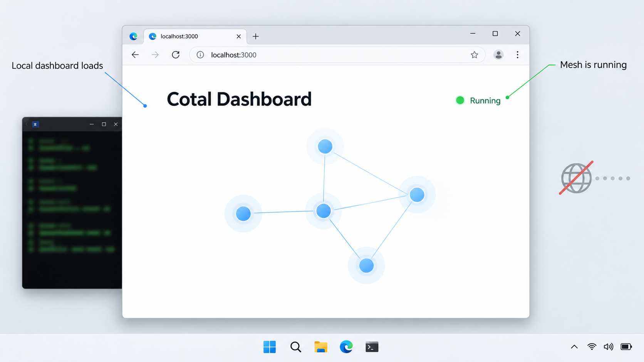Go back using the browser back arrow
Image resolution: width=644 pixels, height=362 pixels.
click(135, 55)
